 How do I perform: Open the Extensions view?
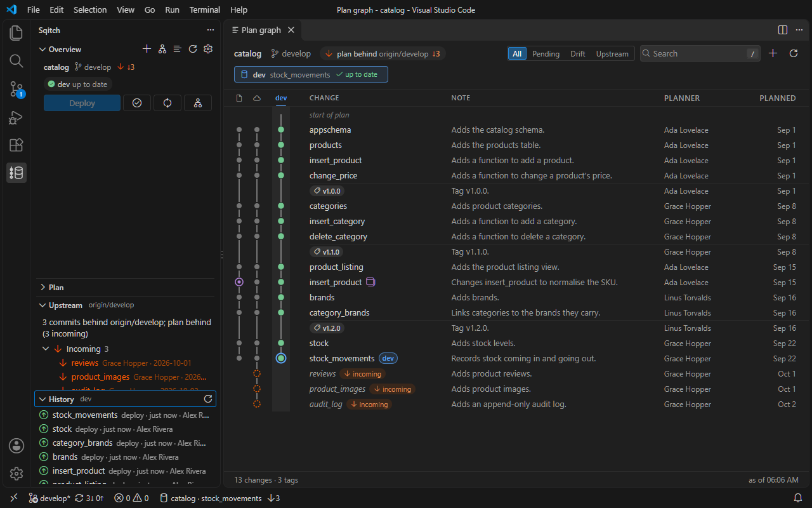click(x=16, y=145)
